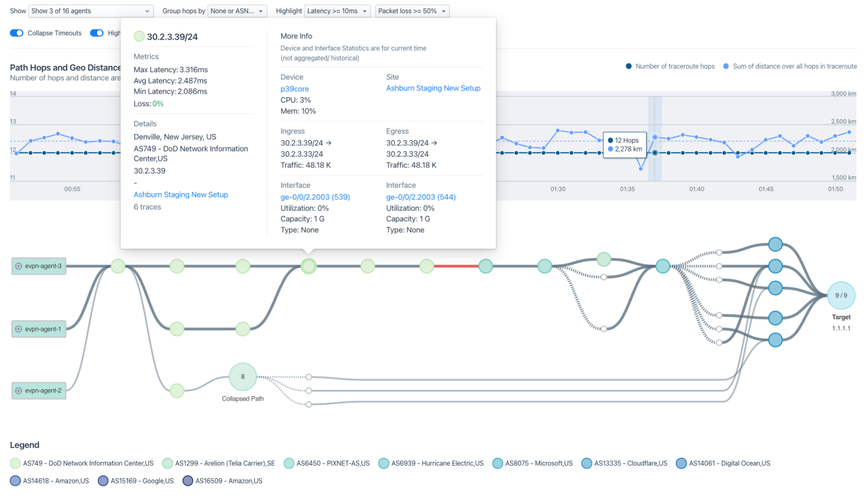
Task: Toggle Number of traceroute hops legend series
Action: [670, 66]
